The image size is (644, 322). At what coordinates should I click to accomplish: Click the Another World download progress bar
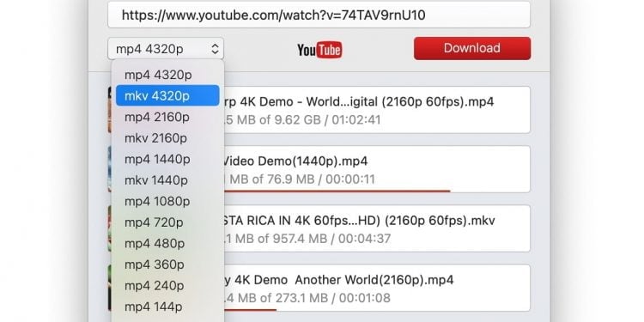tap(251, 310)
